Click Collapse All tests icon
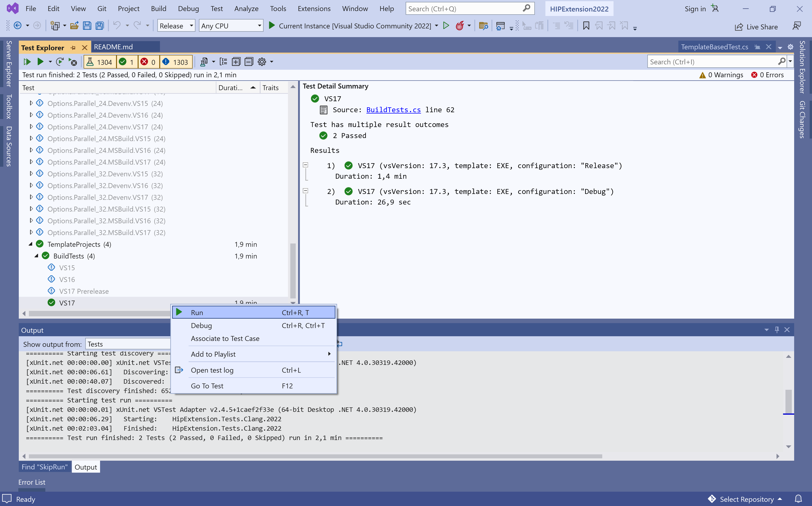 [x=249, y=62]
